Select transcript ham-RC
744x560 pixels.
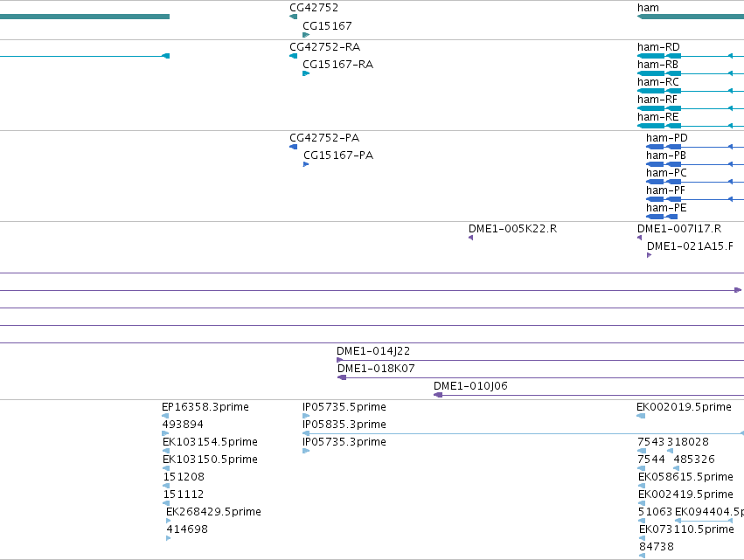click(657, 82)
